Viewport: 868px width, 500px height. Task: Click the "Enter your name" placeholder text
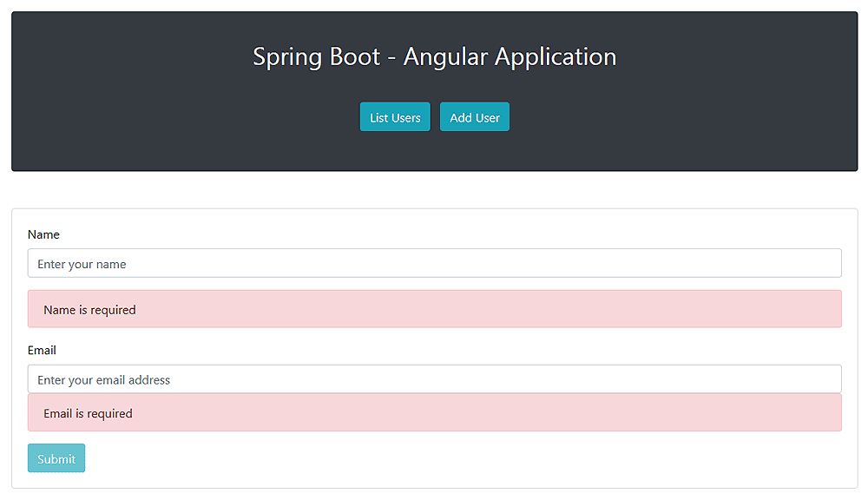[82, 264]
